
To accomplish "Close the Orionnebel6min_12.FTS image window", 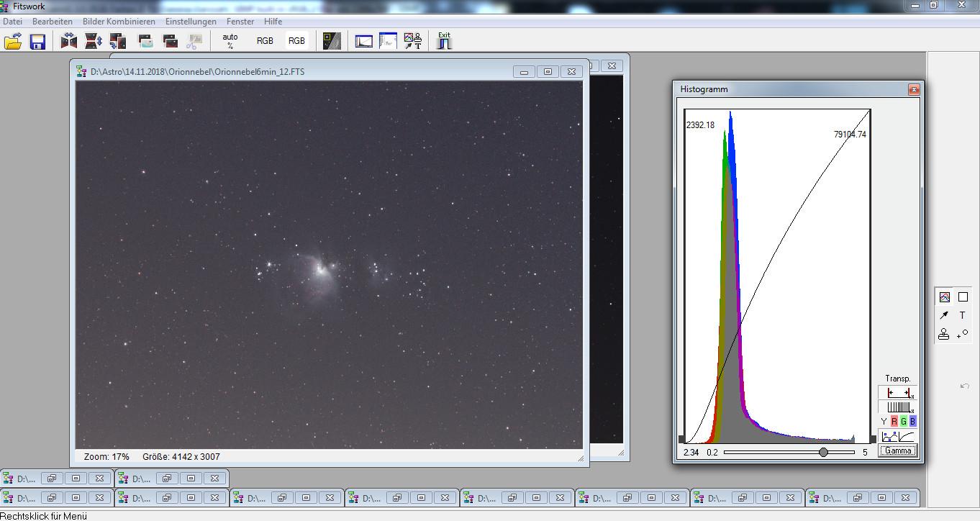I will pos(571,71).
